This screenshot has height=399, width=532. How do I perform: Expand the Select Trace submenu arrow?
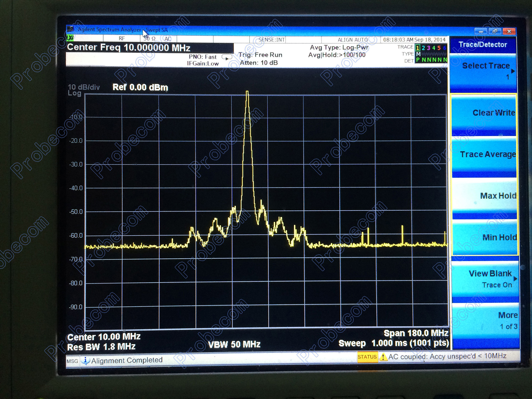513,71
